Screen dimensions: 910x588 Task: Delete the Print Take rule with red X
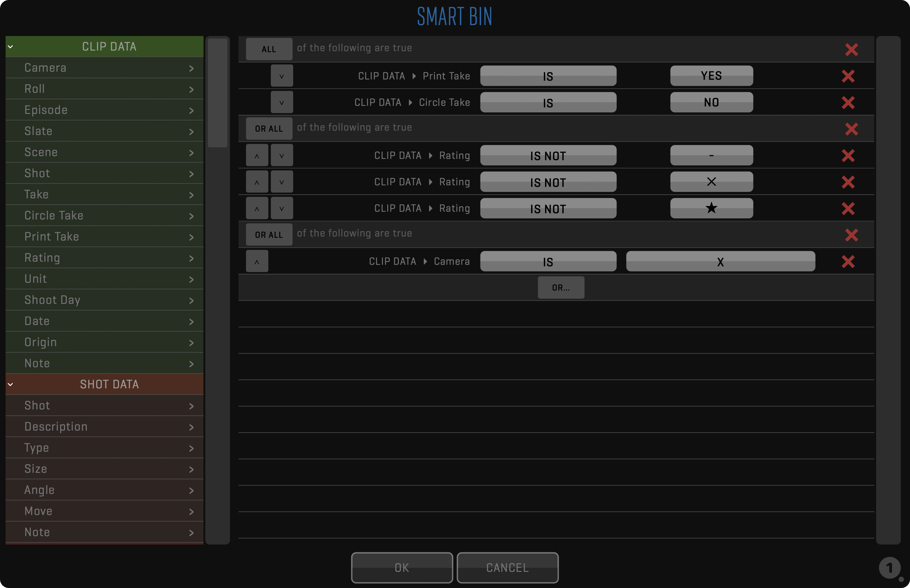pos(848,76)
